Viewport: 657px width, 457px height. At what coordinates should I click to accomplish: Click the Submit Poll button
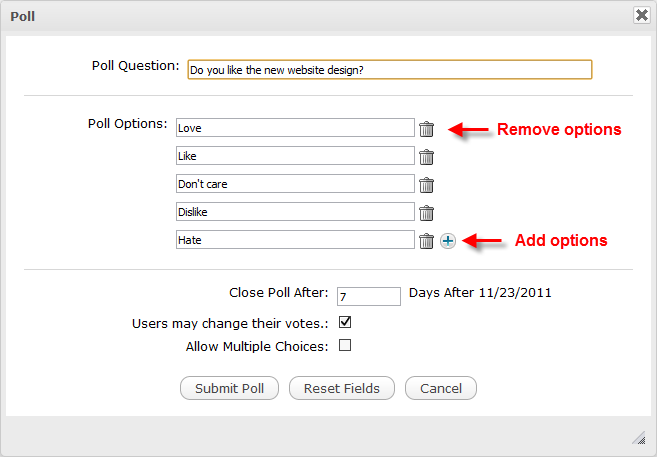point(229,388)
